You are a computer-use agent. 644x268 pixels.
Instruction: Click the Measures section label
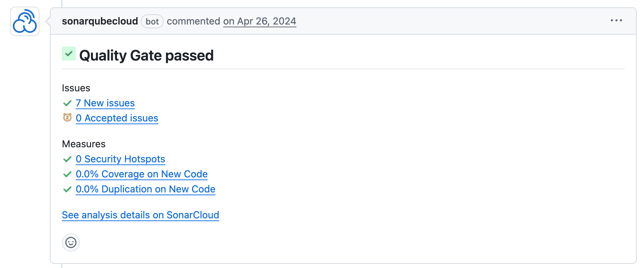[84, 144]
